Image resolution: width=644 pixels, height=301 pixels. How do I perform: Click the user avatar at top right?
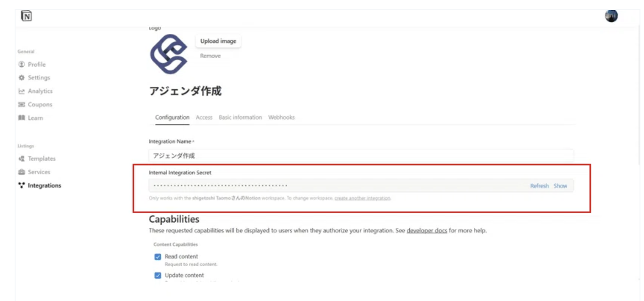coord(611,16)
